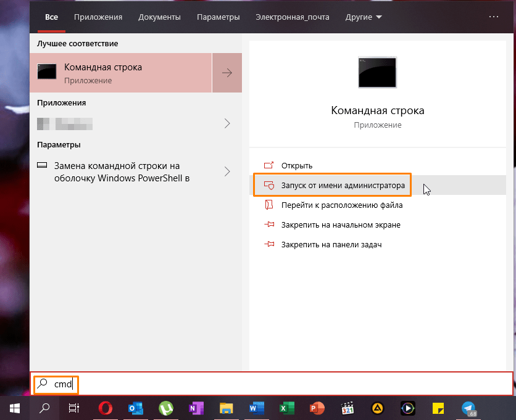Click pin icon beside Закрепить на начальном экране
This screenshot has width=516, height=420.
pyautogui.click(x=269, y=224)
